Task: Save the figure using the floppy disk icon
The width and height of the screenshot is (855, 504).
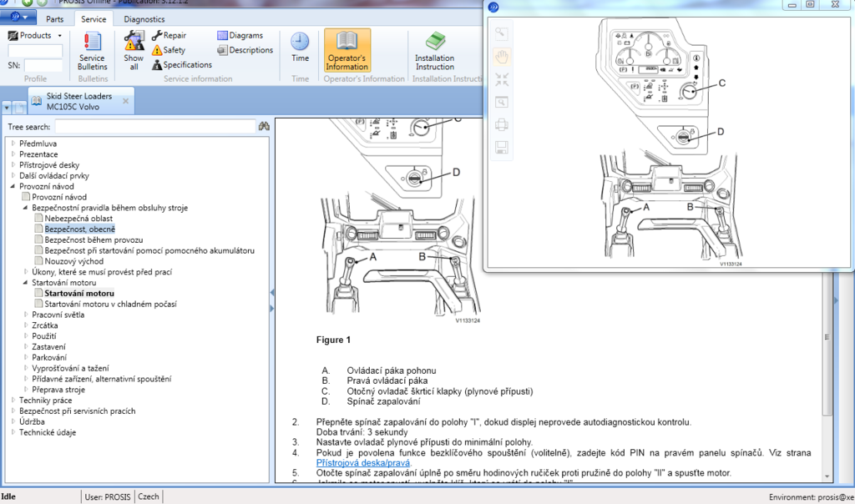Action: (x=502, y=148)
